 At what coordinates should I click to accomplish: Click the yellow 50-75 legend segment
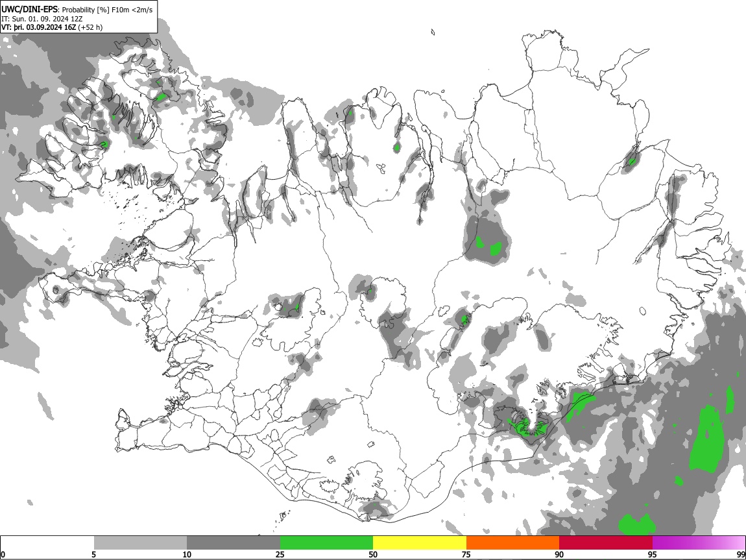click(420, 543)
